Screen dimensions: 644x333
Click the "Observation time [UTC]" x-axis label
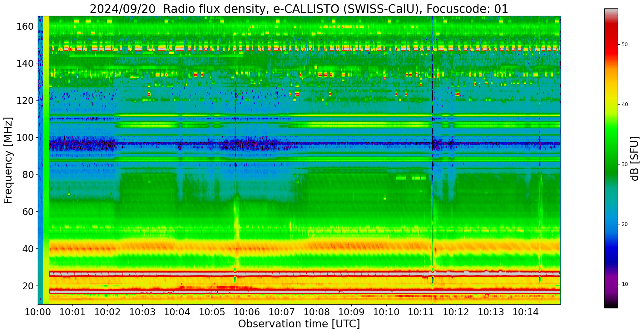click(299, 324)
